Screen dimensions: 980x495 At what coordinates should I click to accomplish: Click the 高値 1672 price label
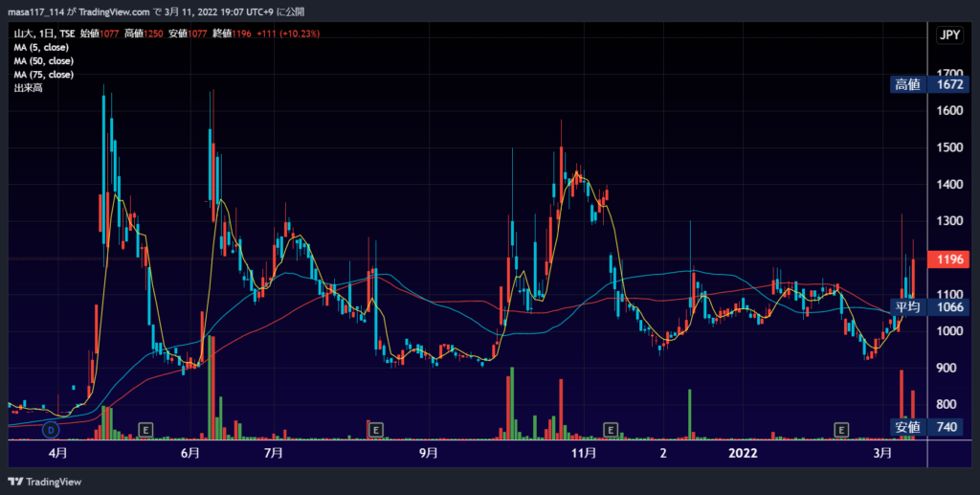click(929, 84)
